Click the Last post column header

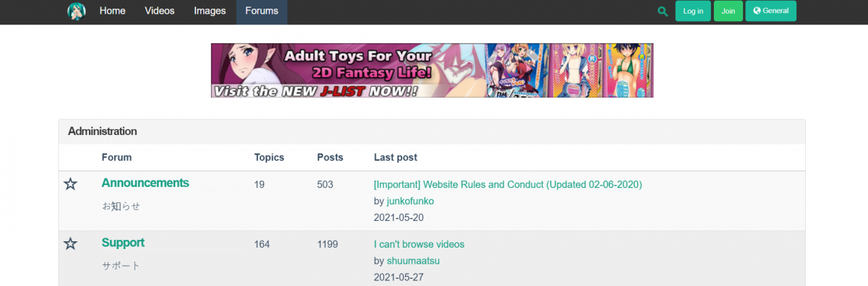pyautogui.click(x=396, y=157)
